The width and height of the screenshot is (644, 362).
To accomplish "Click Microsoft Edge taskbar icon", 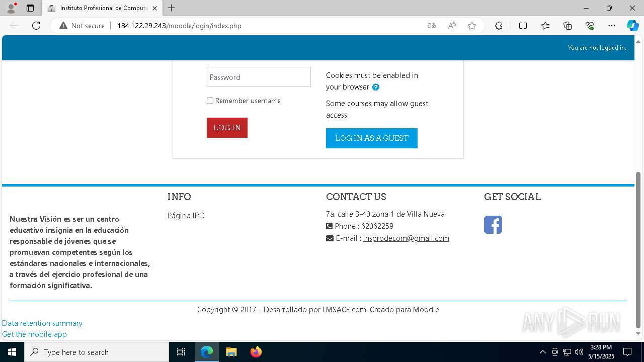I will pyautogui.click(x=207, y=352).
